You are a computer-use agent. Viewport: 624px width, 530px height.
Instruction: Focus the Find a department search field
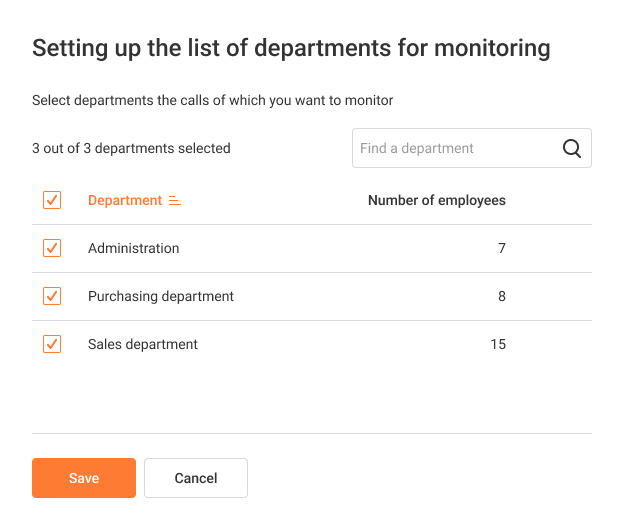(472, 148)
